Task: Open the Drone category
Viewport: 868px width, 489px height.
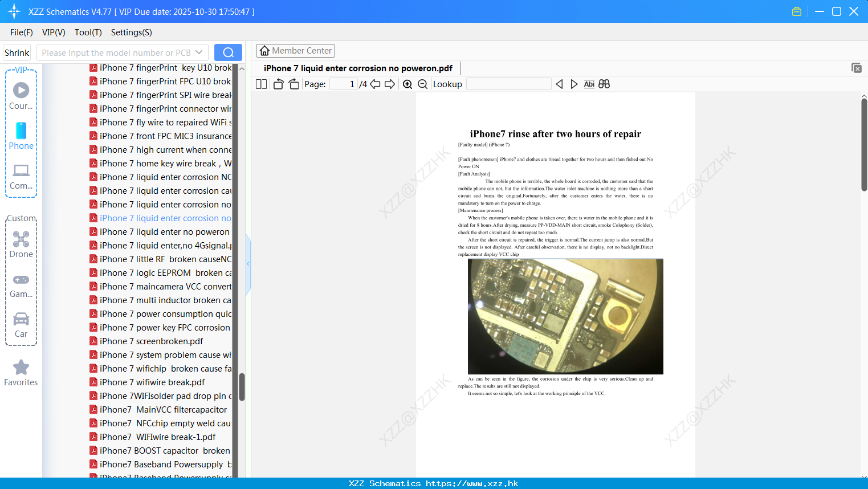Action: 21,244
